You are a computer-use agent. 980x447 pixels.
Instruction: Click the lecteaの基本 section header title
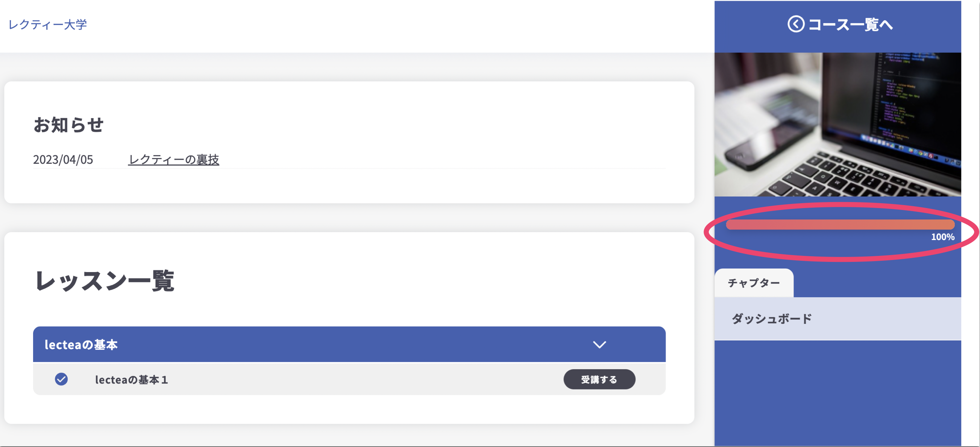click(x=81, y=345)
